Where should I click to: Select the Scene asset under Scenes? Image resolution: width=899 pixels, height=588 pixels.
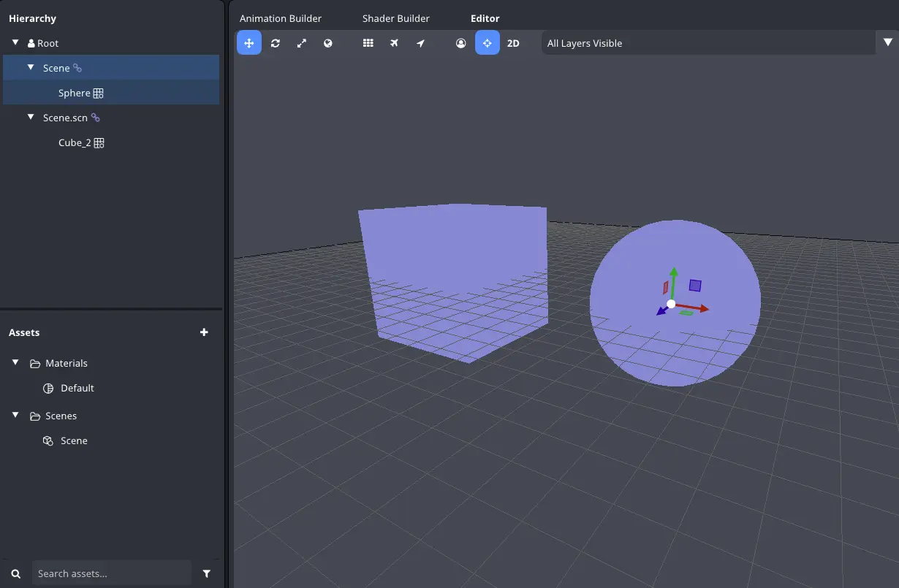74,440
